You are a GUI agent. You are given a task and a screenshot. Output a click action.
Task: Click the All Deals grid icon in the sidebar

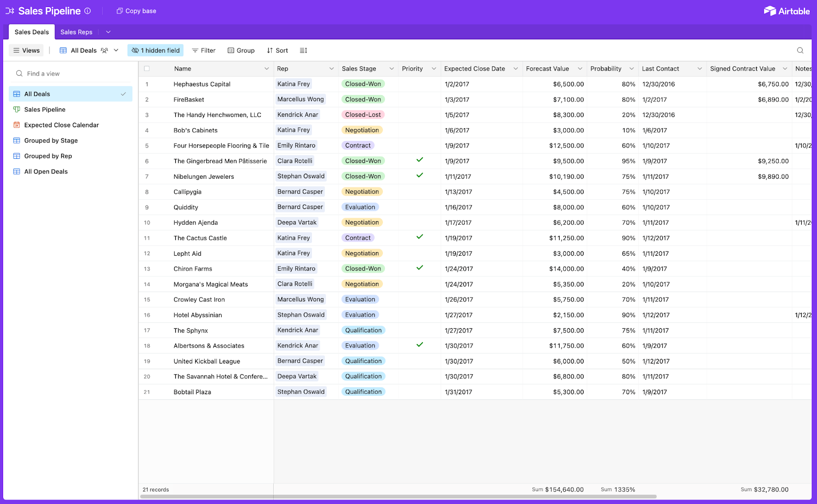pos(17,94)
